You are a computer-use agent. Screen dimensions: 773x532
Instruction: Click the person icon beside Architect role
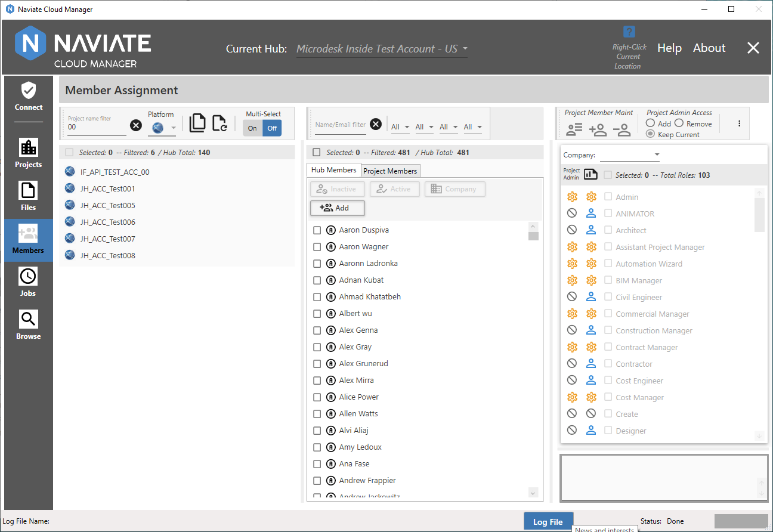(591, 230)
